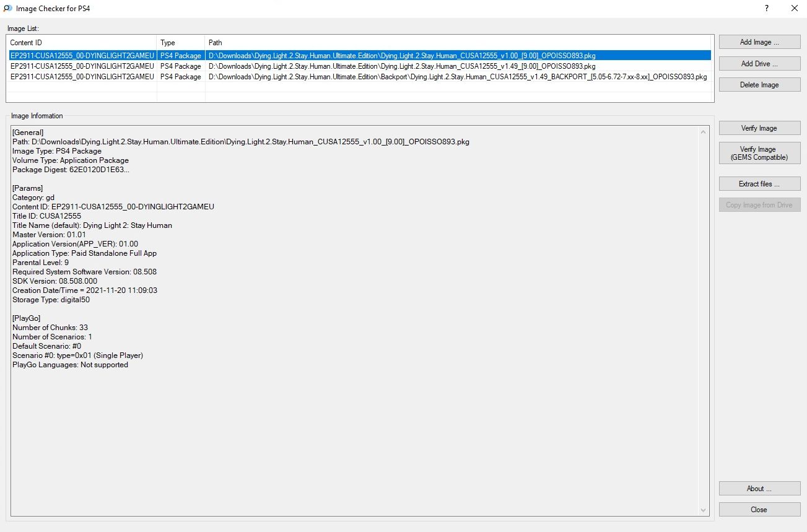This screenshot has height=532, width=807.
Task: Click the SDK Version: 08.508.000 line
Action: (x=55, y=281)
